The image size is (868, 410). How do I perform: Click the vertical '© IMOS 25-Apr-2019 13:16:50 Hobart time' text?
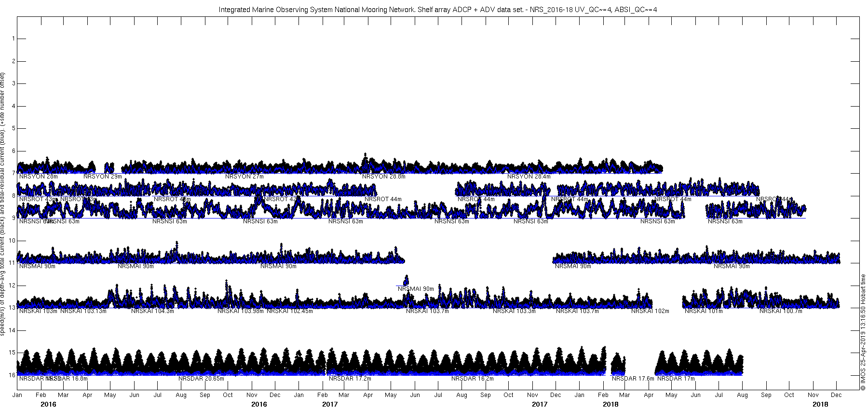pos(863,332)
